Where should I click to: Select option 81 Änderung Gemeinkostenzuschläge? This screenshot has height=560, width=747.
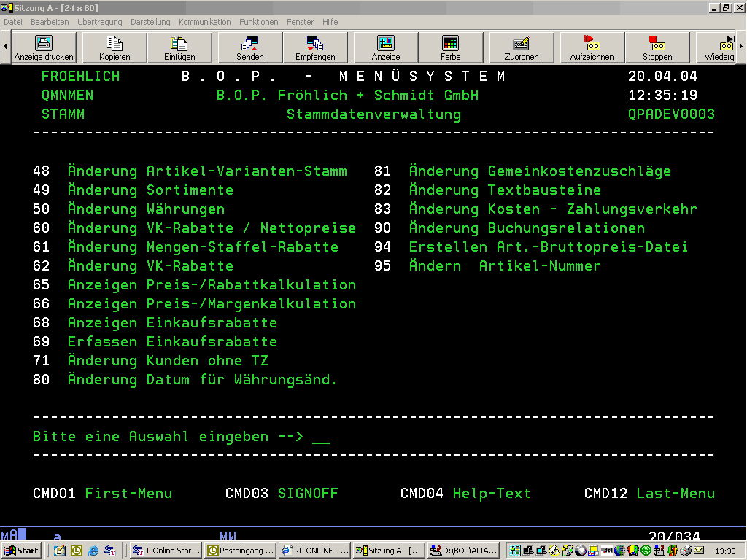pyautogui.click(x=522, y=171)
